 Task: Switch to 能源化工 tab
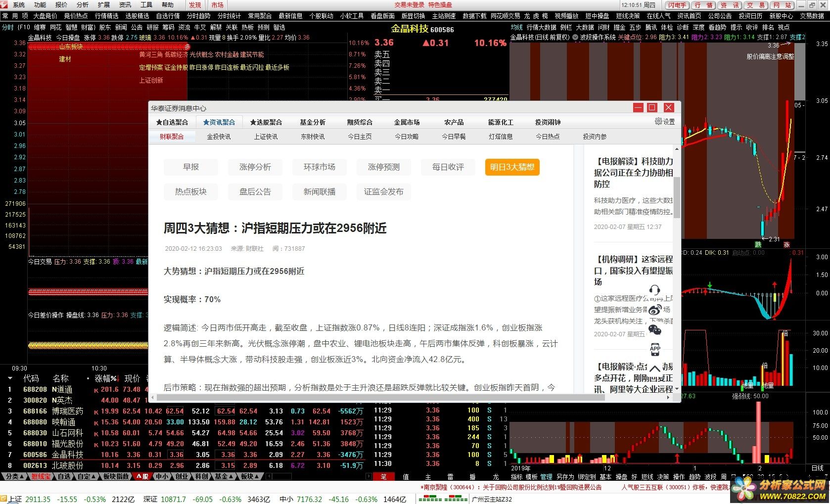pyautogui.click(x=501, y=122)
